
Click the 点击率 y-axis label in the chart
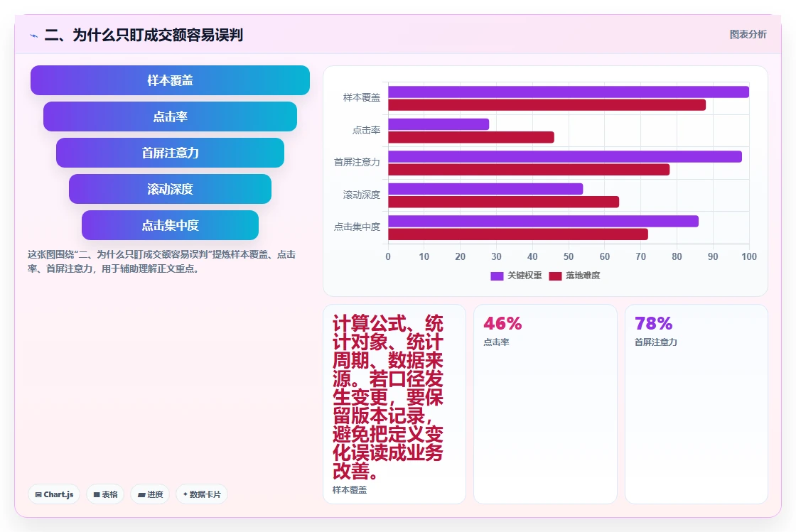point(366,131)
